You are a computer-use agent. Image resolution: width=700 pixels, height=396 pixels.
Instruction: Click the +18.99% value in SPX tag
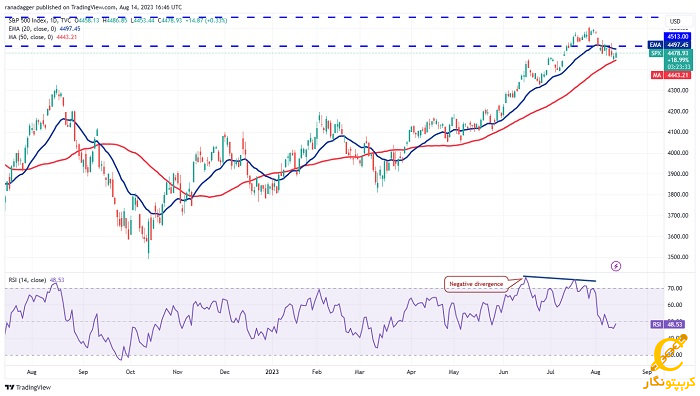point(678,60)
